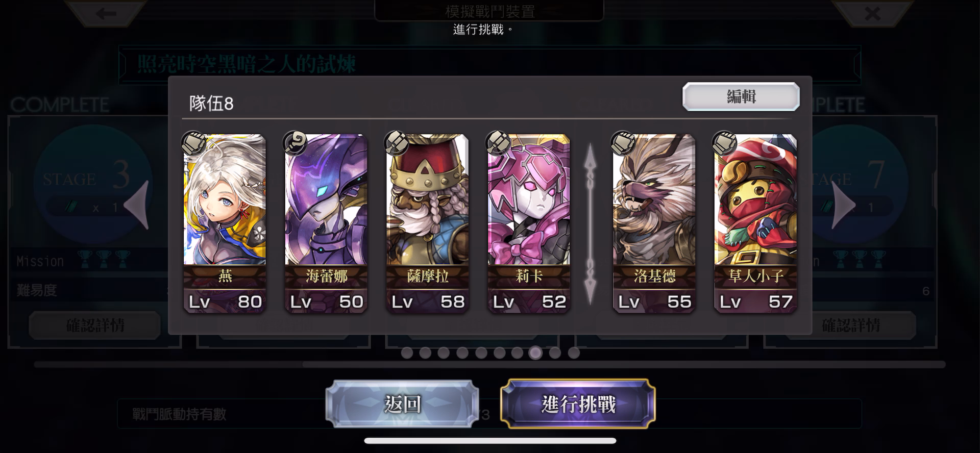
Task: Click the staff weapon icon on 海蕾娜's card
Action: 295,142
